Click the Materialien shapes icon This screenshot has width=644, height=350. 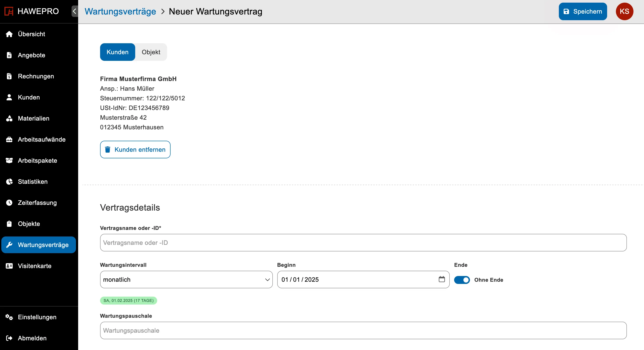9,118
